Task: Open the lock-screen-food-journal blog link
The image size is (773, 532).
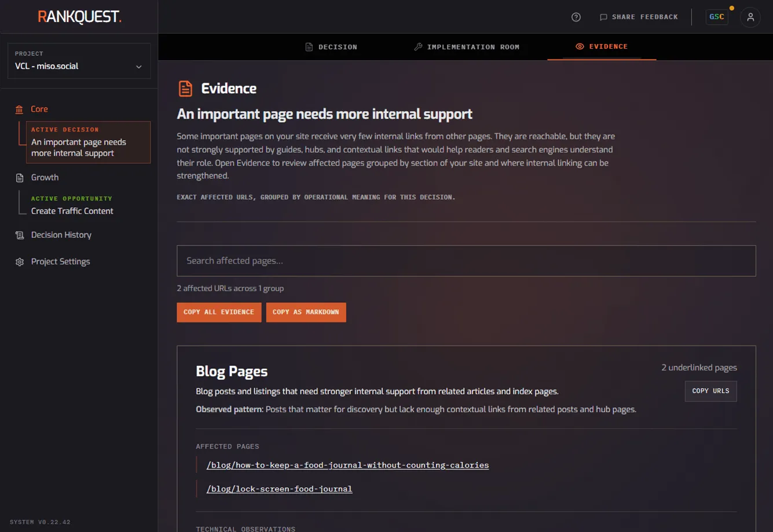Action: coord(279,489)
